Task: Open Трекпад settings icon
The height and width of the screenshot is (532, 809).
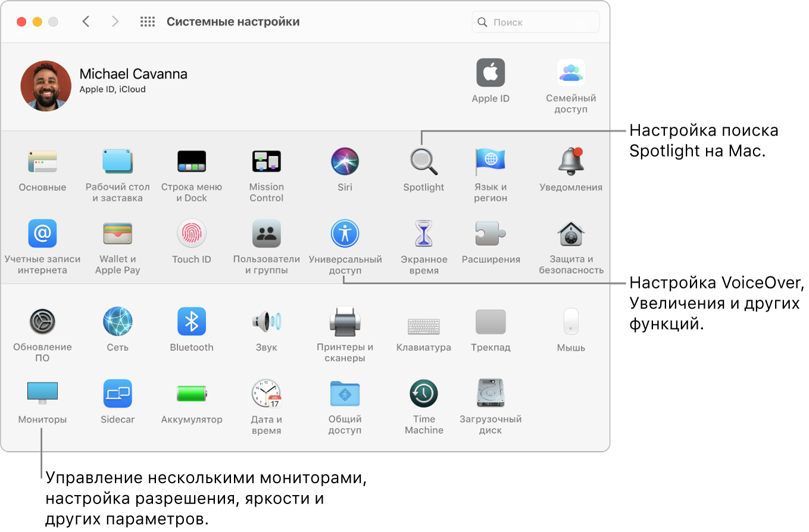Action: tap(490, 322)
